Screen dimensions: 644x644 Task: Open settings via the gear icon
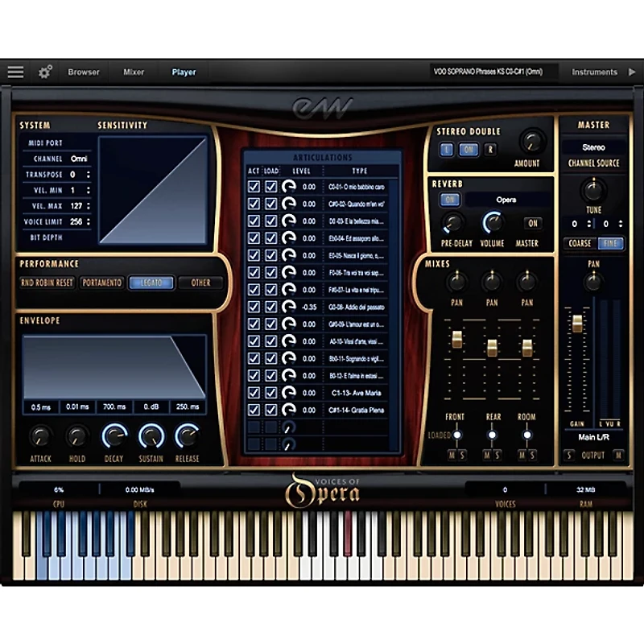click(45, 72)
